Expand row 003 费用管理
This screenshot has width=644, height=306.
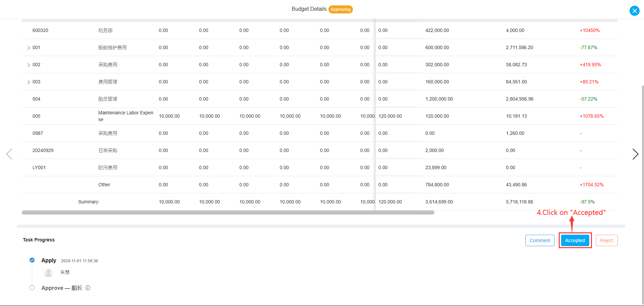coord(29,82)
